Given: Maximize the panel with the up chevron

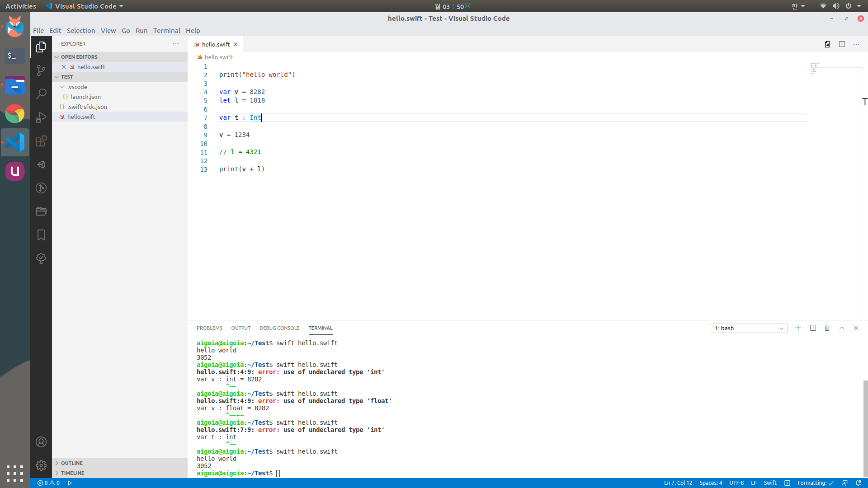Looking at the screenshot, I should point(841,328).
